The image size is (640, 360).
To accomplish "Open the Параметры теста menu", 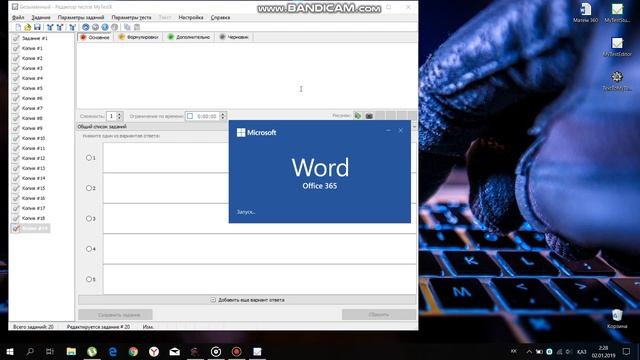I will tap(131, 18).
